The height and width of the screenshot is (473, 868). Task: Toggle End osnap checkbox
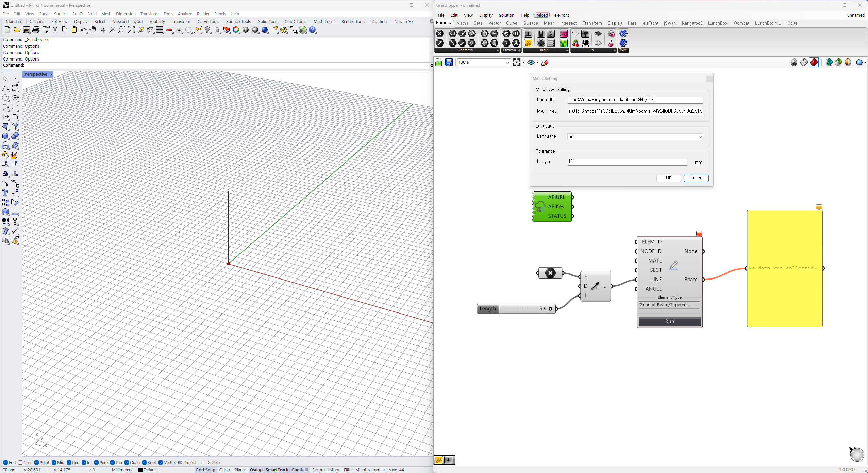(5, 462)
